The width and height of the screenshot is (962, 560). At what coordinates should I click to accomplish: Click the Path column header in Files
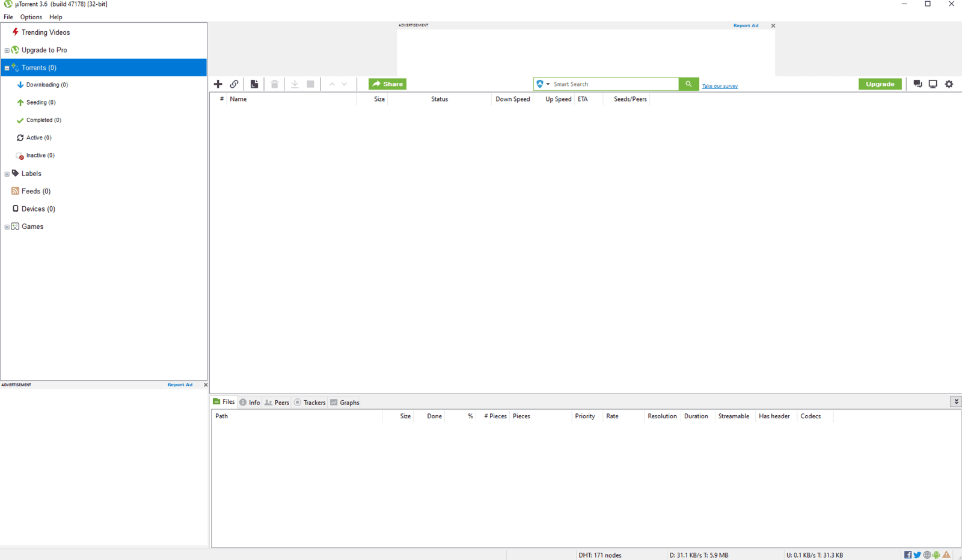297,416
